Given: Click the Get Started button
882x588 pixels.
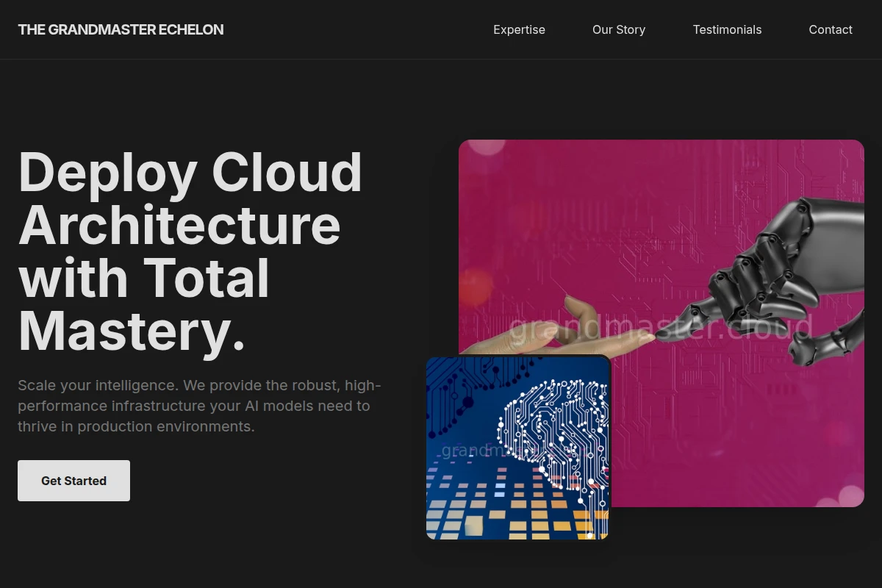Looking at the screenshot, I should tap(73, 481).
